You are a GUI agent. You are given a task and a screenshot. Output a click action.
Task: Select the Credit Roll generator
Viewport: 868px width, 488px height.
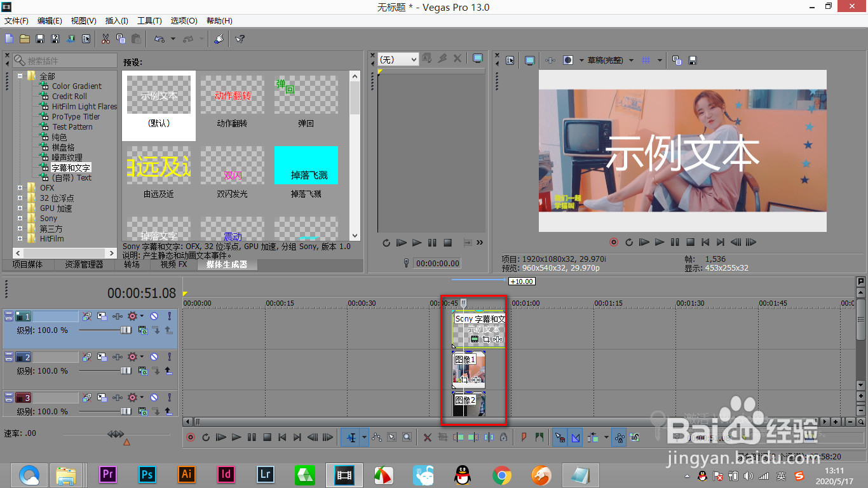69,97
